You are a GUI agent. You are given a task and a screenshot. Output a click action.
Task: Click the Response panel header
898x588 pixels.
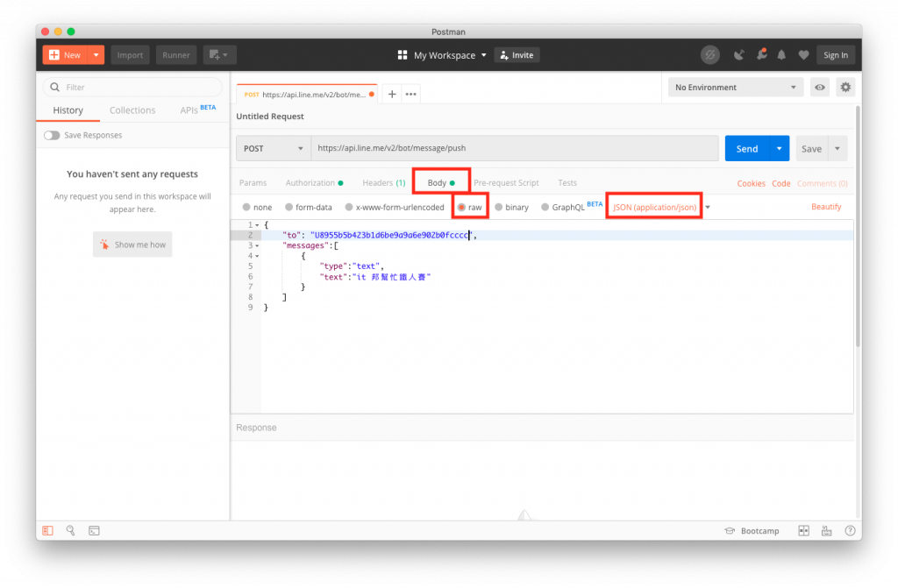[256, 428]
